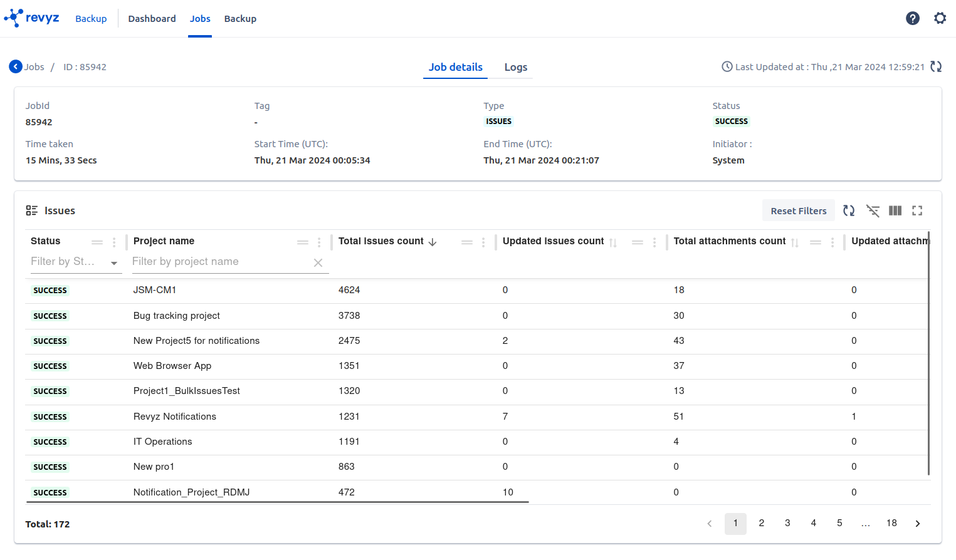
Task: Open the column chooser icon
Action: tap(895, 210)
